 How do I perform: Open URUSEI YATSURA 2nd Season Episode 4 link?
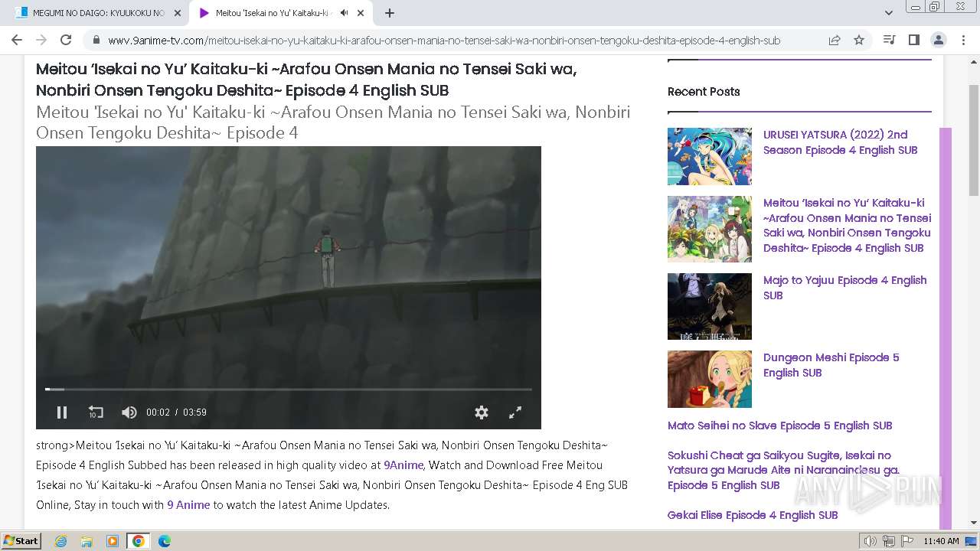click(840, 142)
